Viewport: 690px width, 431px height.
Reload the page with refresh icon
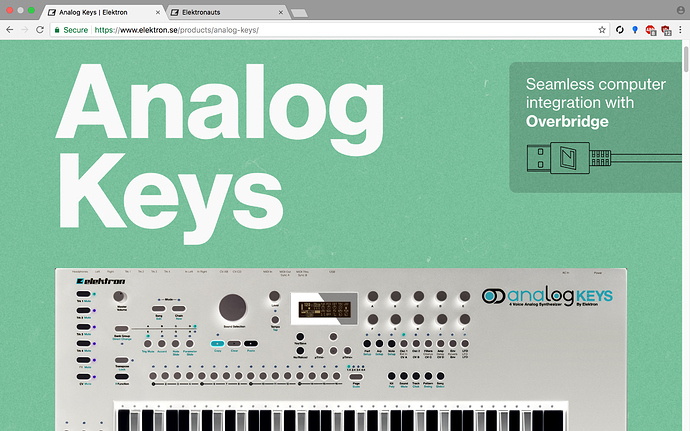point(40,30)
